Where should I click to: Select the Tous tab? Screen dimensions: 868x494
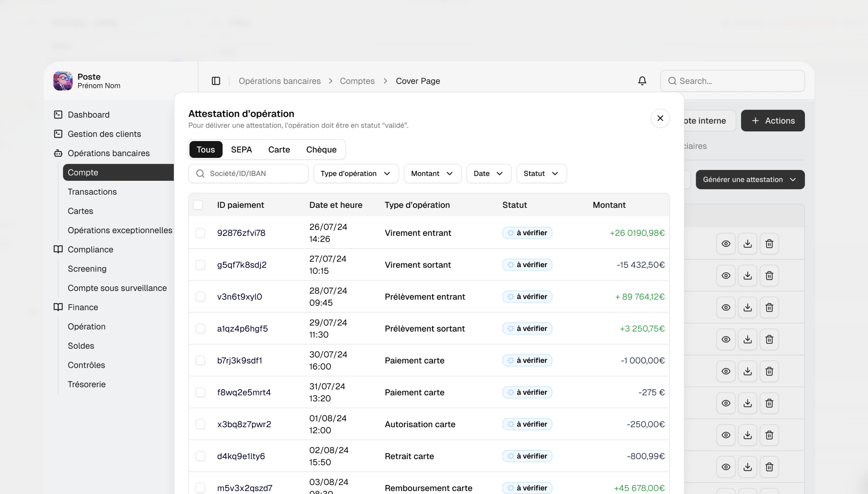pyautogui.click(x=206, y=150)
